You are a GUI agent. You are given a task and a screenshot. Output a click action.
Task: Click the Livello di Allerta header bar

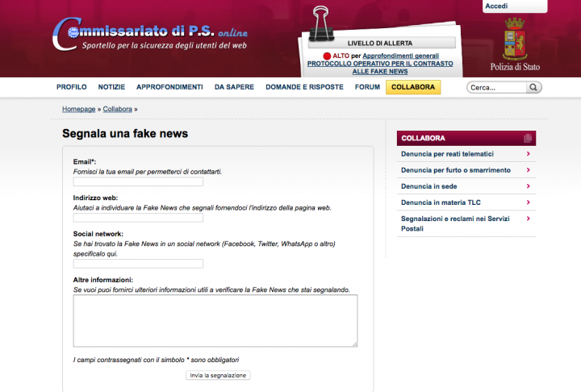382,43
